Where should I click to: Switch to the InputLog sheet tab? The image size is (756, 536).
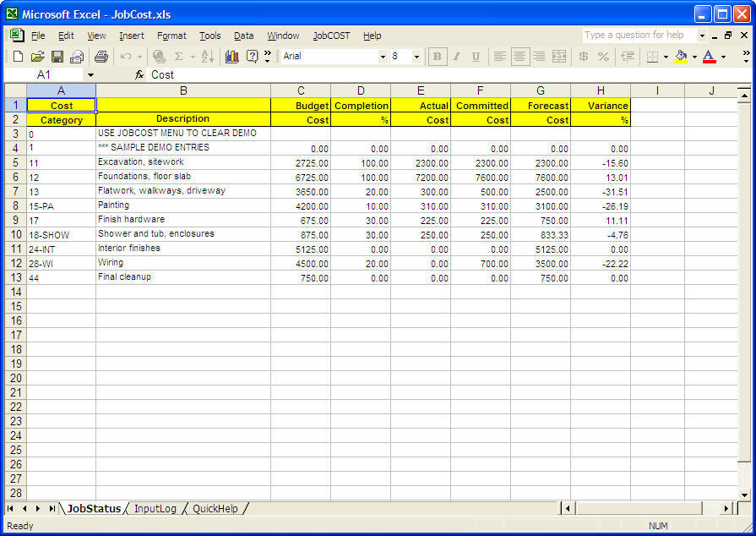[155, 509]
